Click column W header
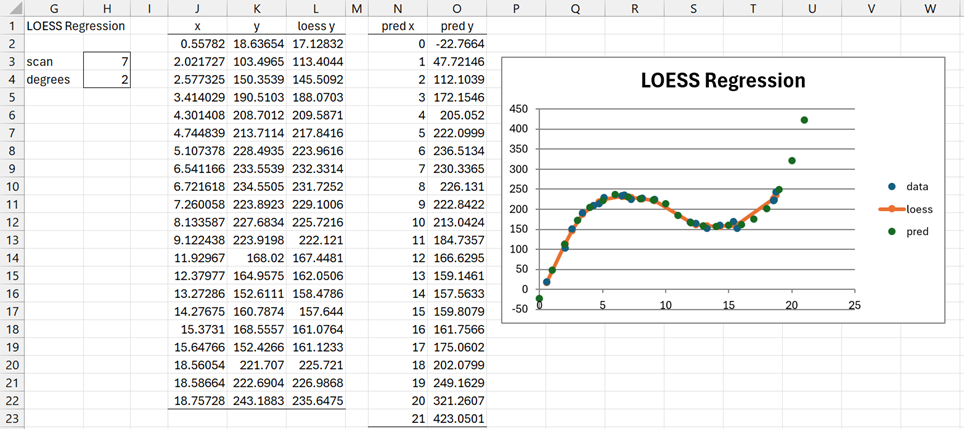The image size is (964, 429). point(929,8)
